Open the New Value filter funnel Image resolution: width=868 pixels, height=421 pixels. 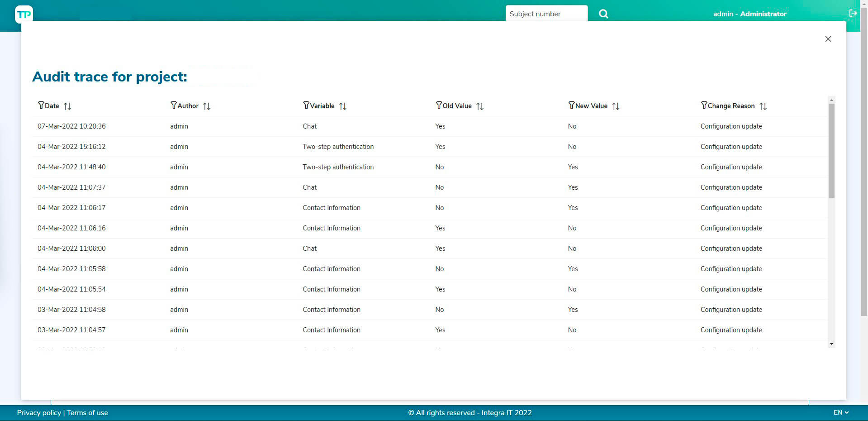(571, 105)
